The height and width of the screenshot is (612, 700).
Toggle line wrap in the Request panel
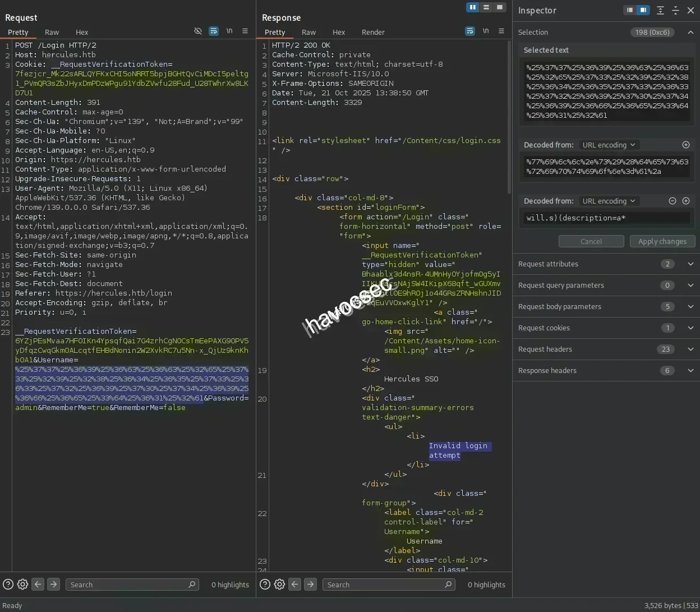(214, 31)
